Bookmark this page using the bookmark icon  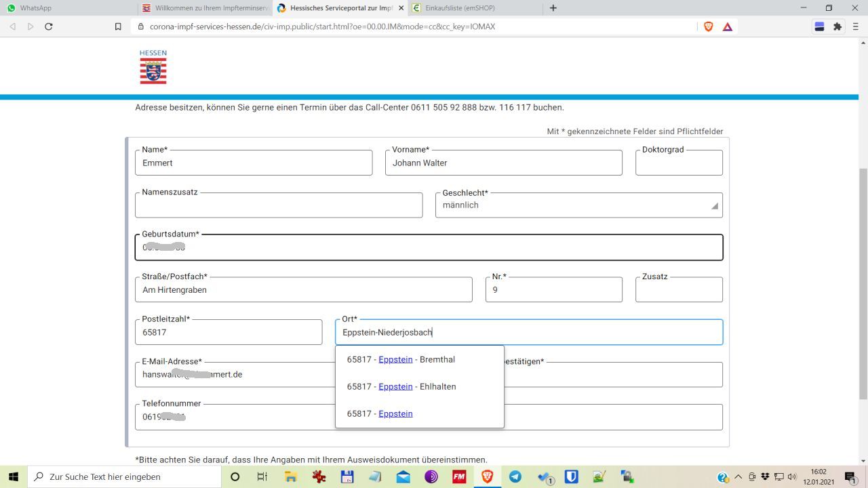tap(118, 26)
